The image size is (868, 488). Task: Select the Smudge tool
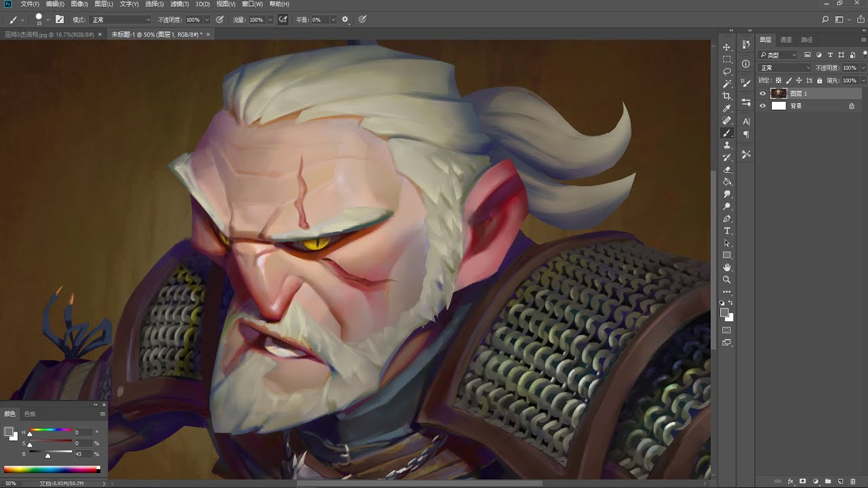727,194
